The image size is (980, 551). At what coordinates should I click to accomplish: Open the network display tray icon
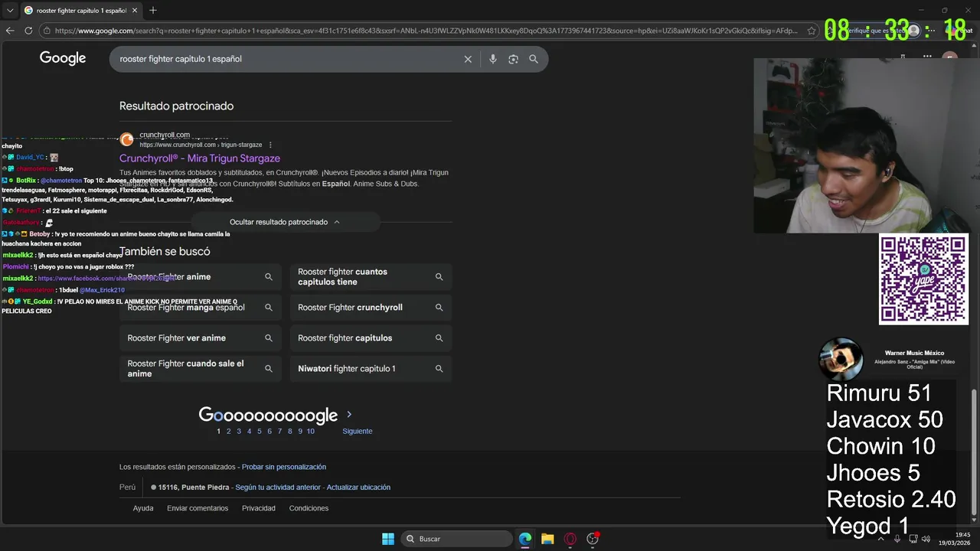pyautogui.click(x=913, y=539)
